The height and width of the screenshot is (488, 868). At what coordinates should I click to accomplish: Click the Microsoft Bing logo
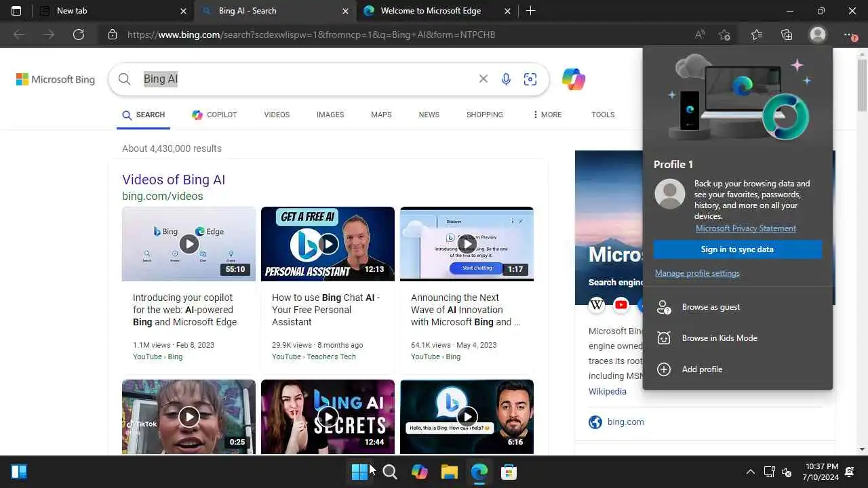[56, 79]
